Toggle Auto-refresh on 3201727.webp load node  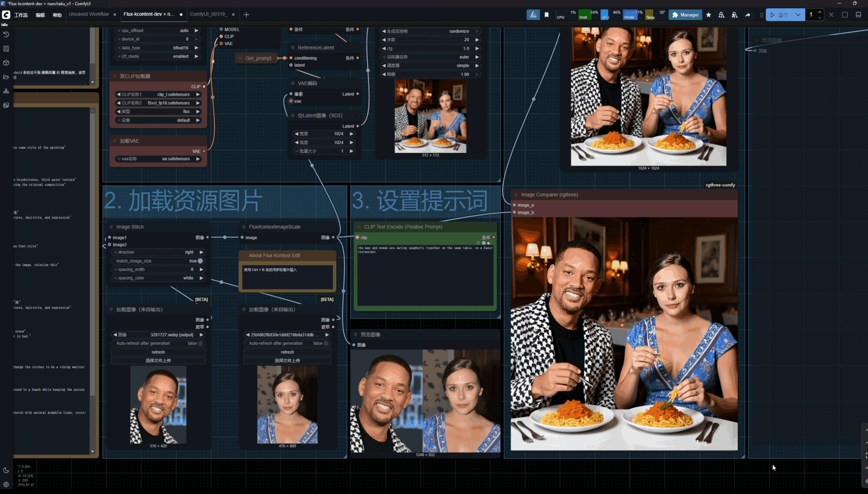coord(200,343)
